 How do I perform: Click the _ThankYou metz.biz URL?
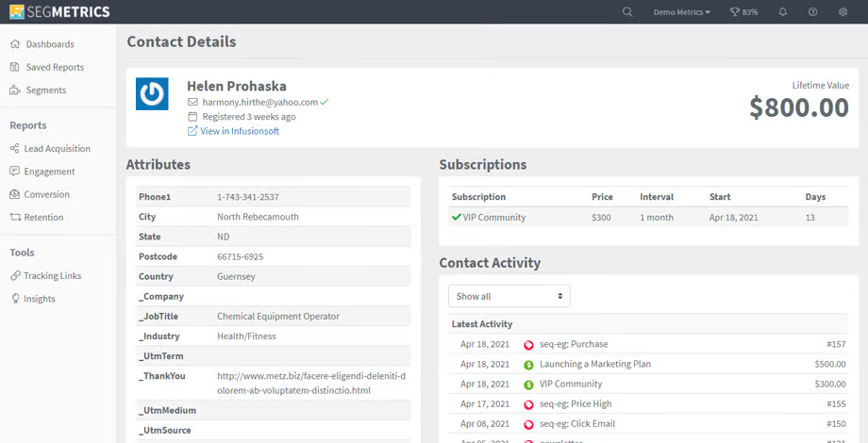click(311, 383)
